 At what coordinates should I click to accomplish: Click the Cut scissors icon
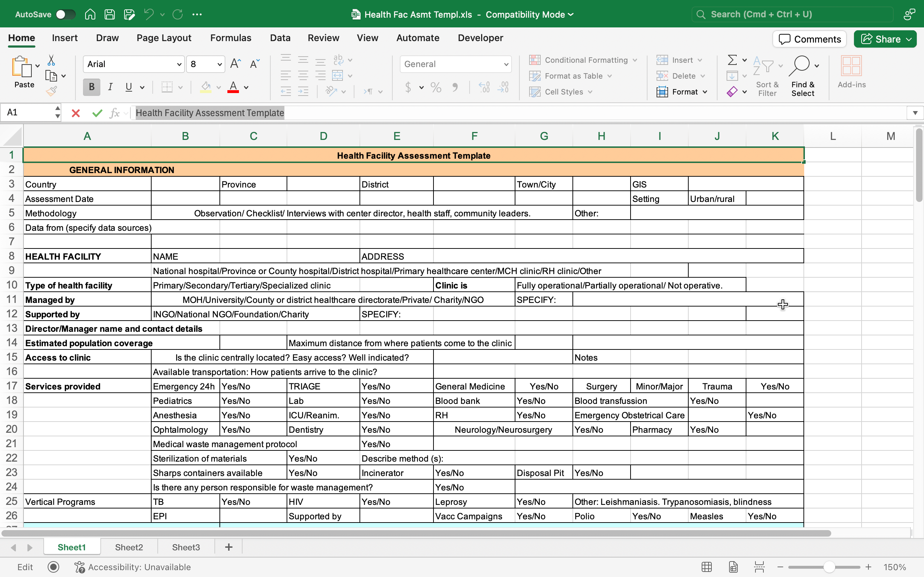(51, 60)
